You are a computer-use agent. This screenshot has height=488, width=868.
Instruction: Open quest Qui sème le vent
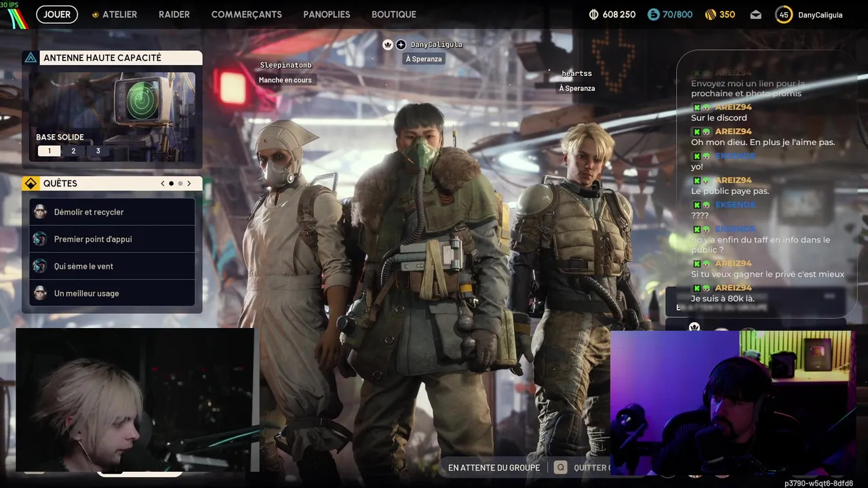point(113,266)
